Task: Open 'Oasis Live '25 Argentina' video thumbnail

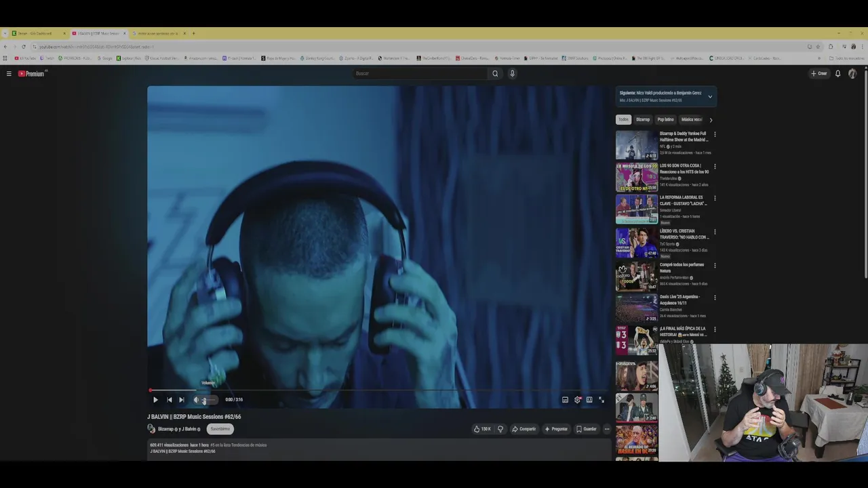Action: 637,308
